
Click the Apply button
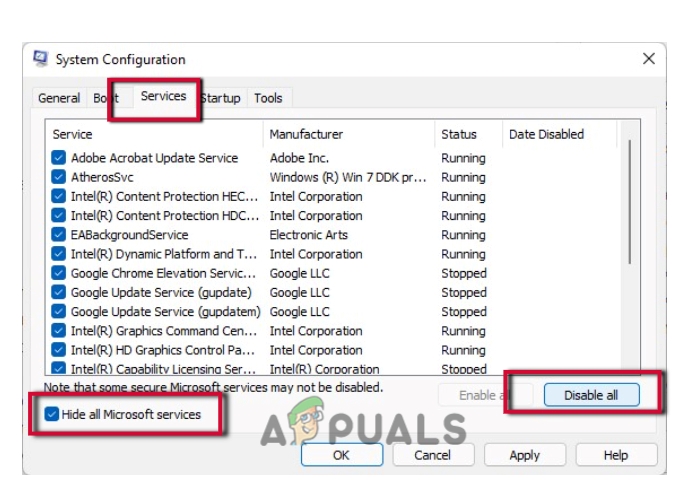pyautogui.click(x=525, y=455)
